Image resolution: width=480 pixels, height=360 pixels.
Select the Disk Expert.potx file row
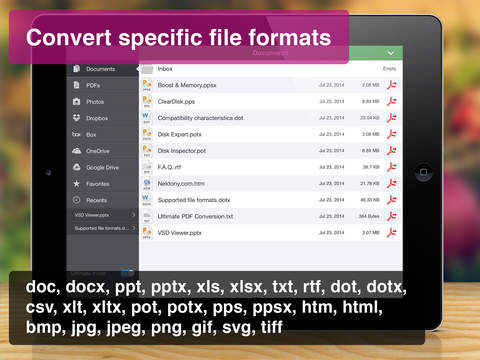tap(271, 134)
